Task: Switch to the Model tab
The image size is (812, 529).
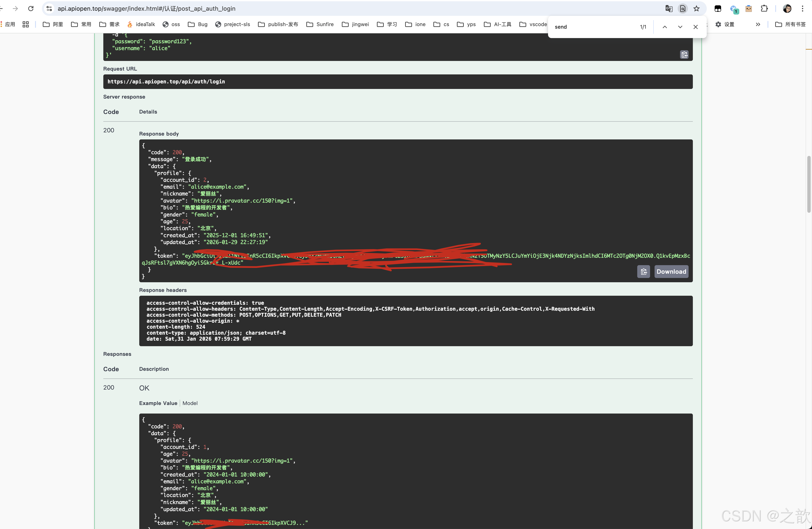Action: point(190,403)
